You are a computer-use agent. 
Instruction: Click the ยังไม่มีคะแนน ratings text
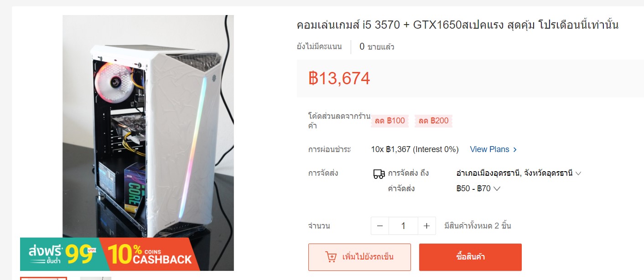click(x=319, y=46)
